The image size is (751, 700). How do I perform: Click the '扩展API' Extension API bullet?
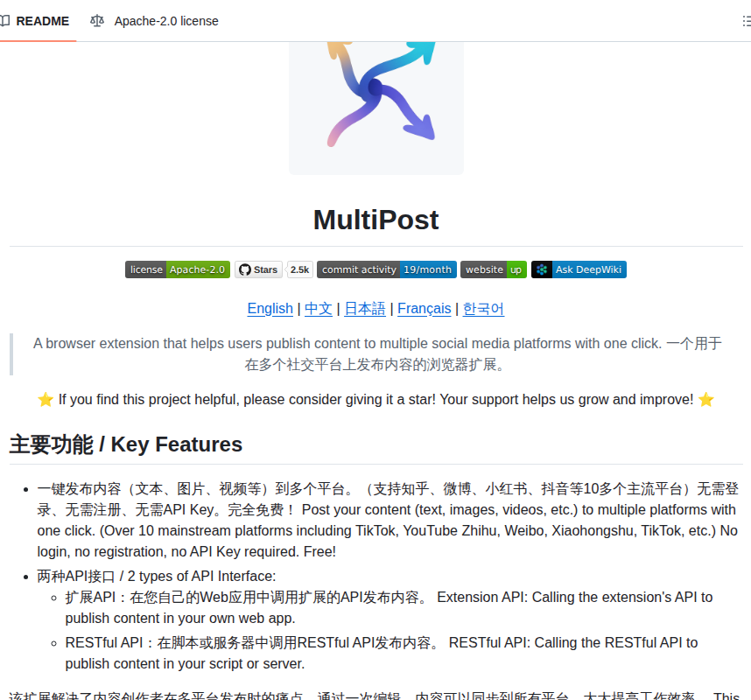[x=389, y=607]
